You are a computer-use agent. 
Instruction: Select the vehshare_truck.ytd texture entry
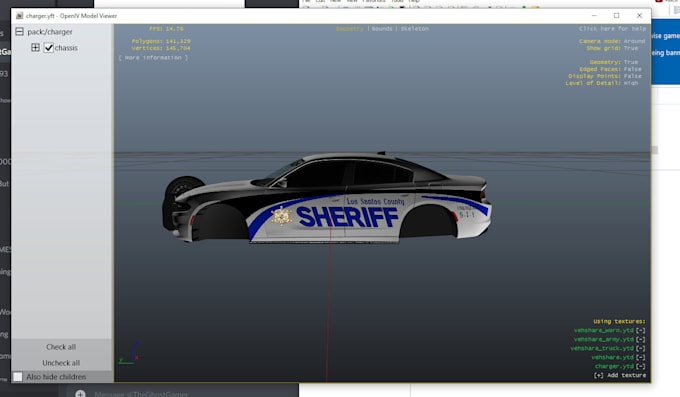click(602, 348)
